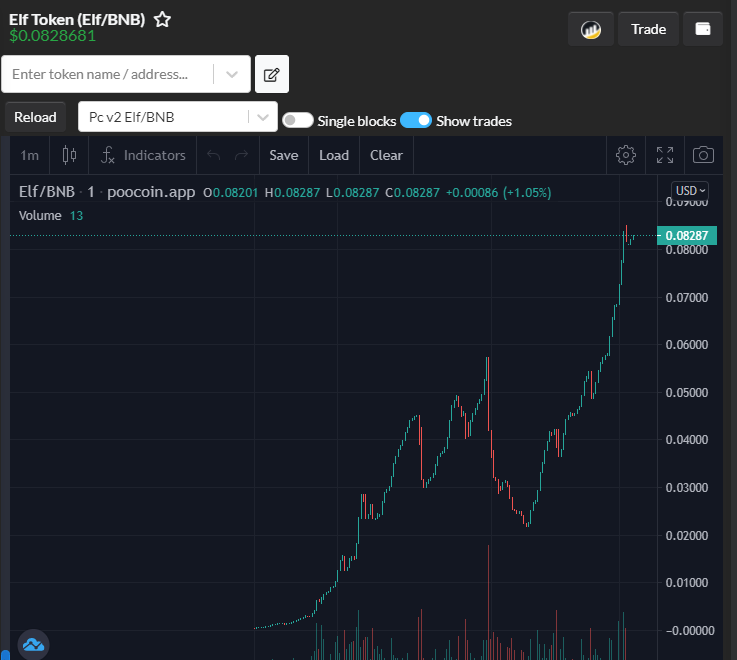The height and width of the screenshot is (660, 737).
Task: Click the 0.01000 price axis label
Action: (687, 582)
